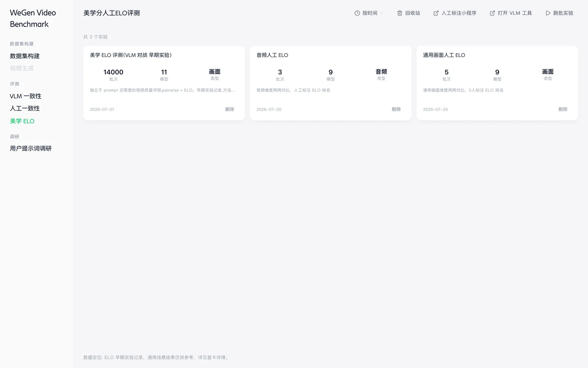
Task: Click page heading 美学分人工ELO评测
Action: point(112,13)
